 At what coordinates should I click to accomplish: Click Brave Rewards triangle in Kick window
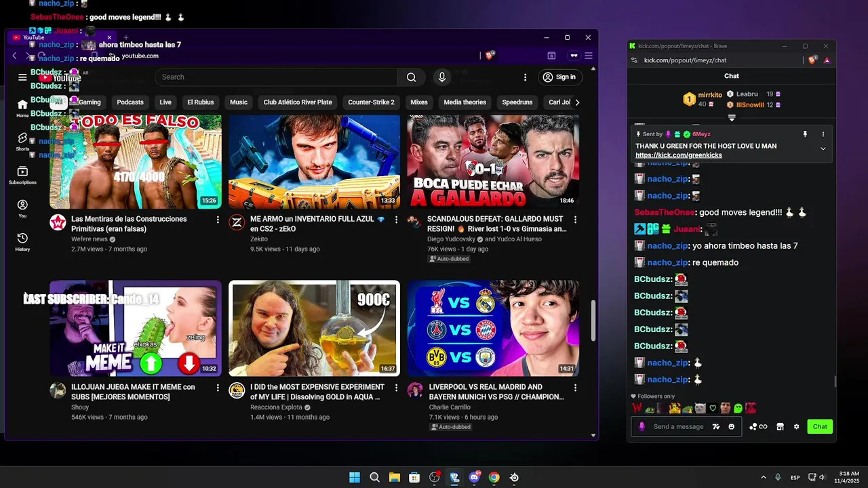pos(827,60)
